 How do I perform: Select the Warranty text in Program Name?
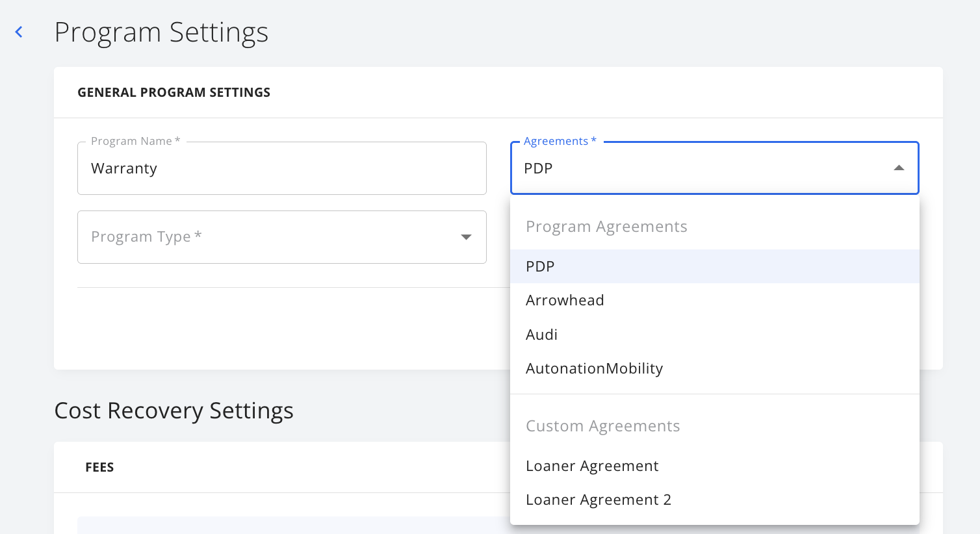124,168
